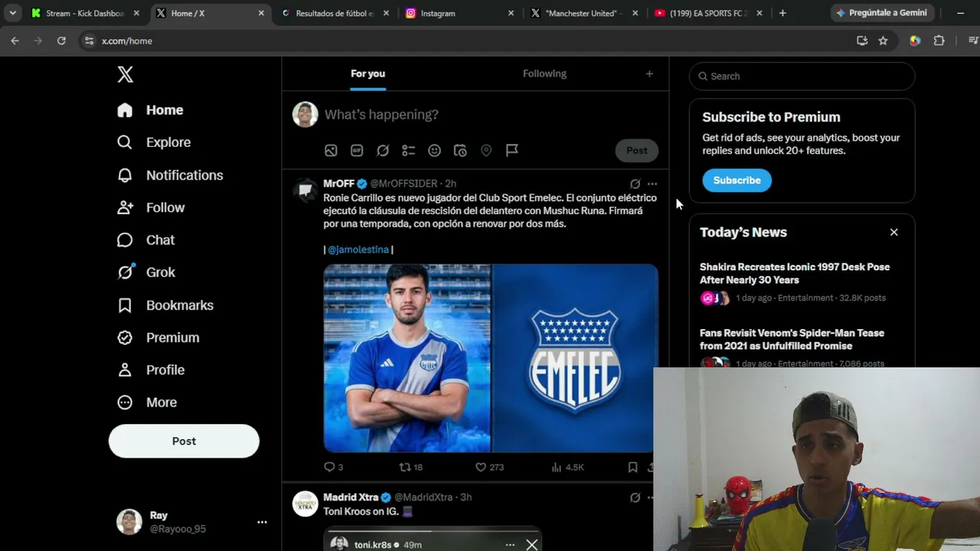980x551 pixels.
Task: Open the browser extensions menu
Action: point(939,41)
